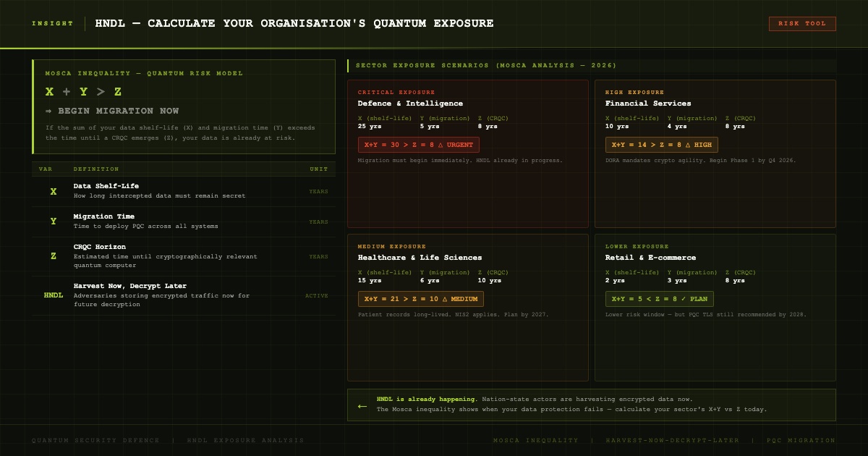Click footer 'HARVEST-NOW-DECRYPT-LATER' text
The image size is (868, 456).
tap(673, 440)
